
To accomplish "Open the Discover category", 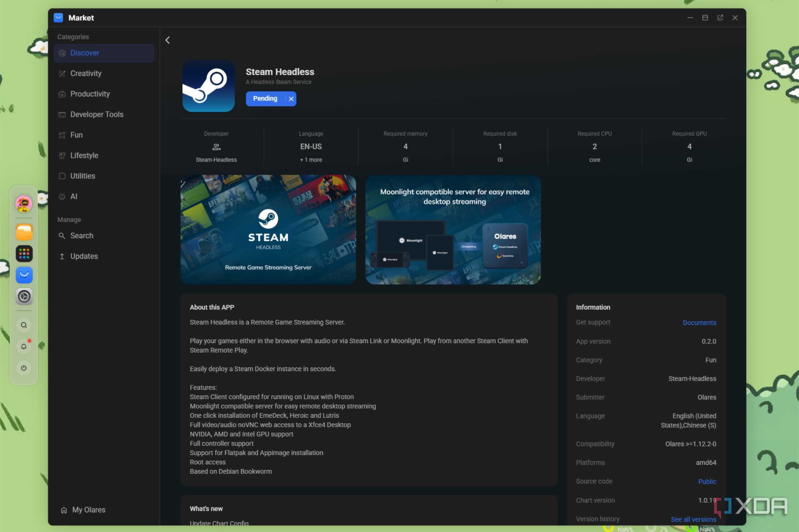I will pos(104,53).
